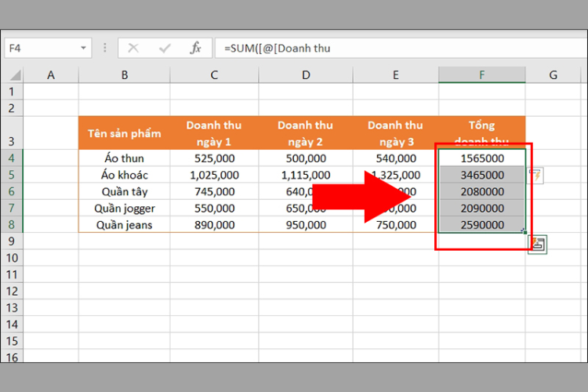This screenshot has height=392, width=588.
Task: Open the Insert Function fx dialog
Action: pyautogui.click(x=195, y=48)
